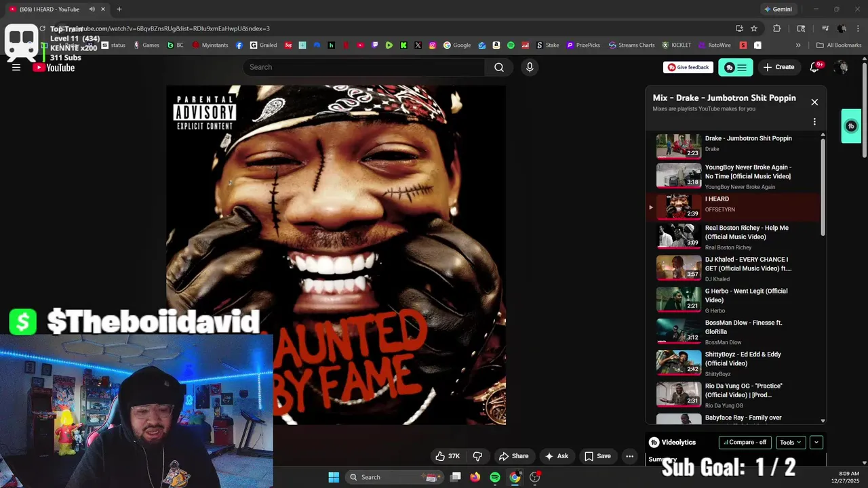This screenshot has width=868, height=488.
Task: Share the video
Action: pyautogui.click(x=513, y=456)
